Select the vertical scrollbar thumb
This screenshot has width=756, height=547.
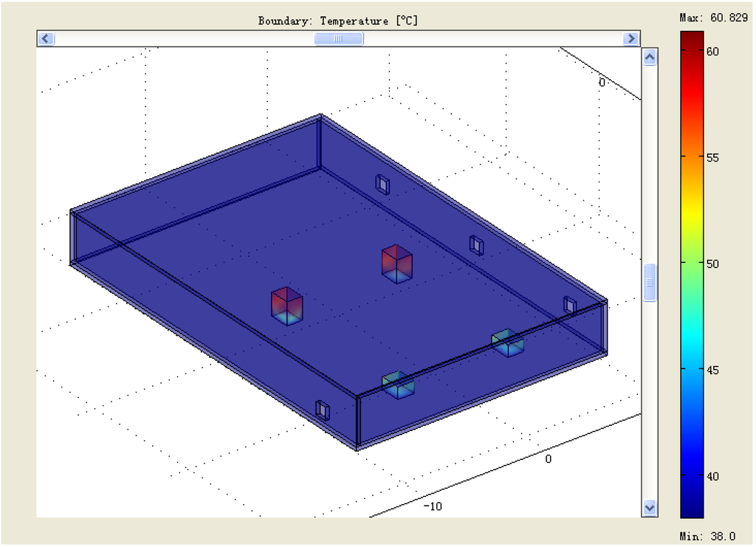point(650,283)
